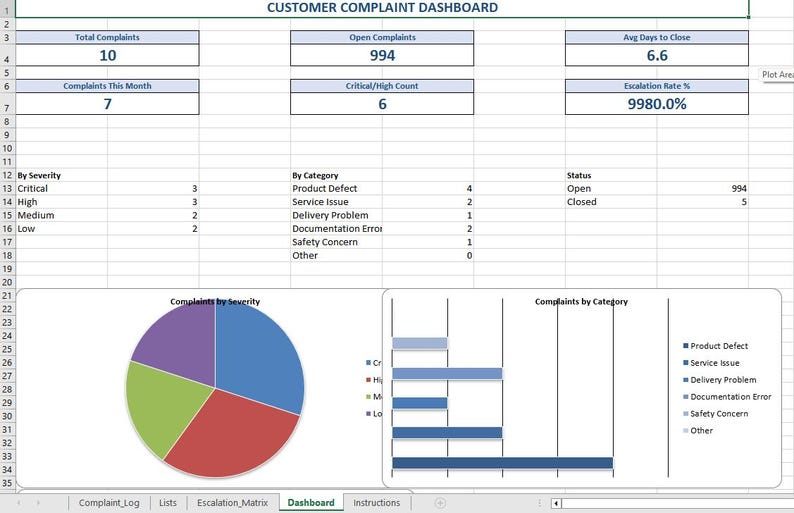Select the Customer Complaint Dashboard title cell

382,8
